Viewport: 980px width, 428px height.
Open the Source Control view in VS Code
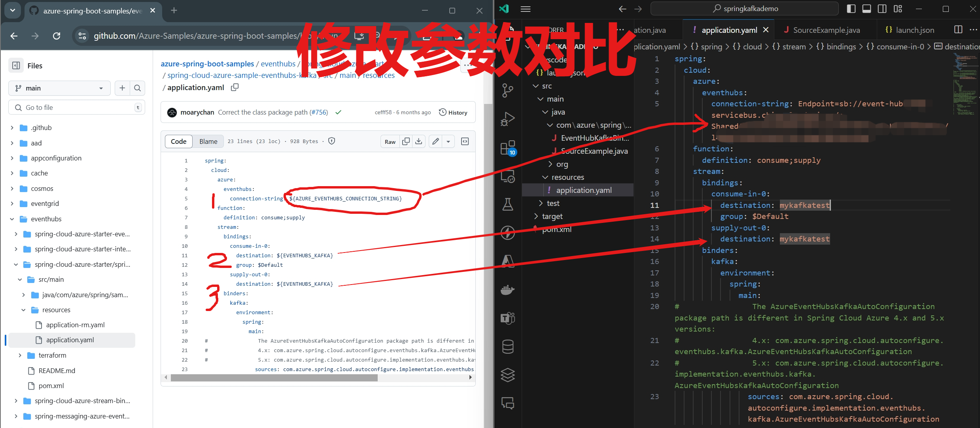507,91
